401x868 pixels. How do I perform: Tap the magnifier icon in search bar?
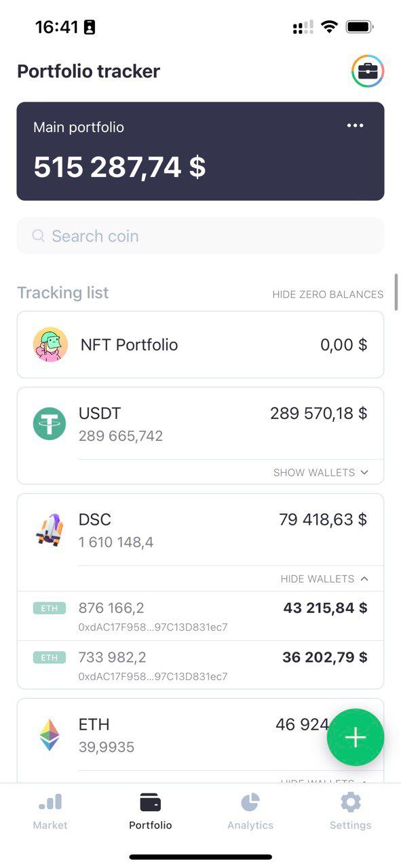pos(39,236)
